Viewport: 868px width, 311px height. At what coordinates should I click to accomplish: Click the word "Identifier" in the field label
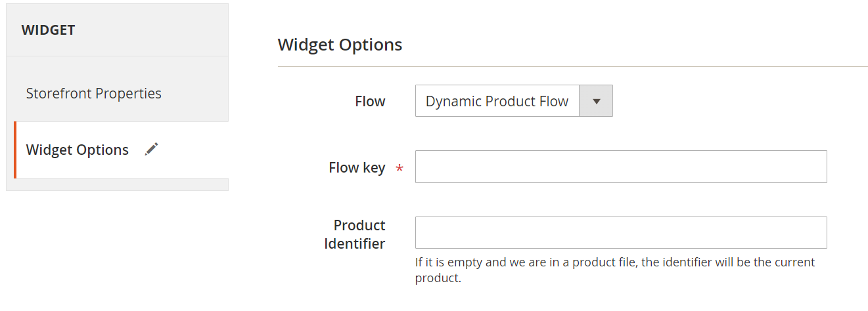point(355,243)
